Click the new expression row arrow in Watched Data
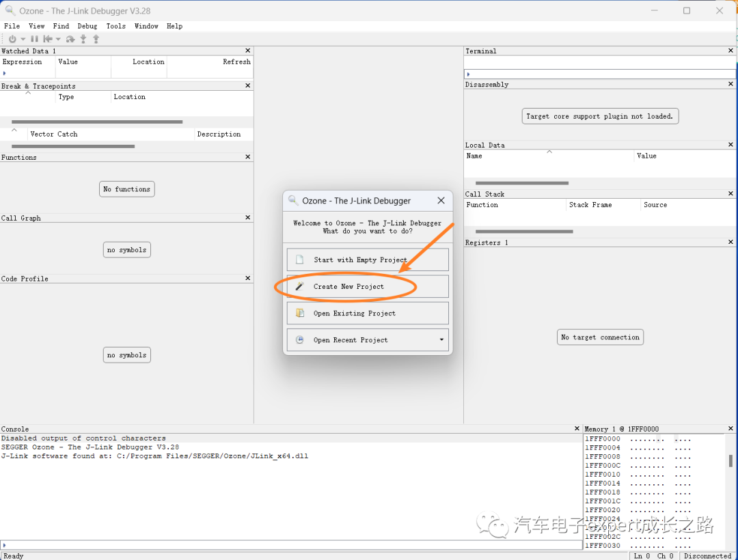 (x=4, y=73)
